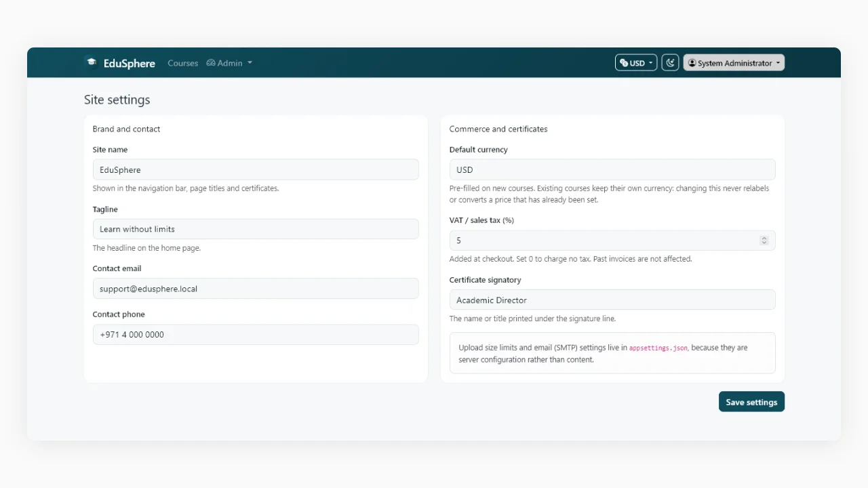
Task: Toggle dark mode moon icon
Action: [x=670, y=63]
